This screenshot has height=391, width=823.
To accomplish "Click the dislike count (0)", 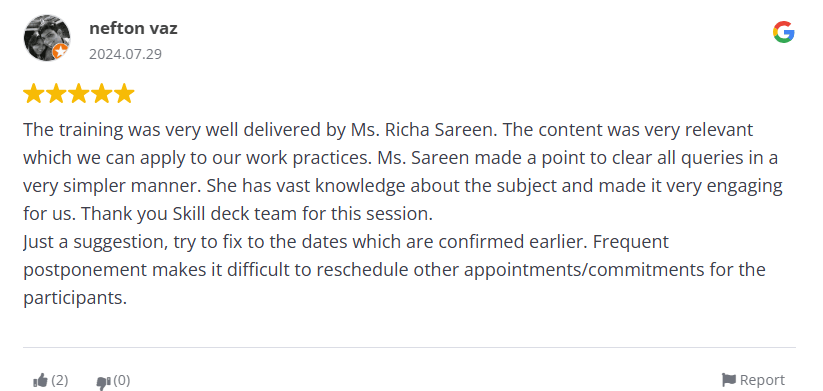I will (122, 380).
